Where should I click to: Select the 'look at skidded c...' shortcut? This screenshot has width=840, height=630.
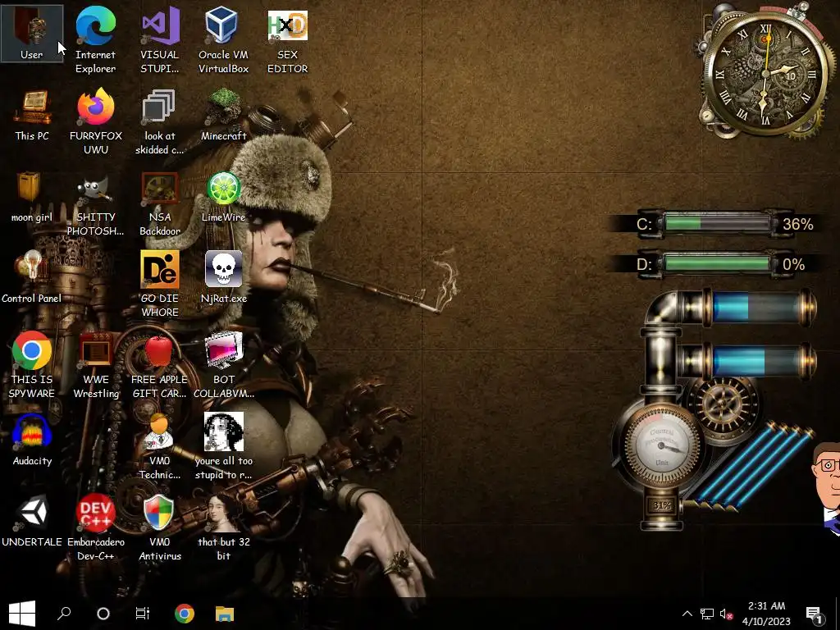(160, 121)
